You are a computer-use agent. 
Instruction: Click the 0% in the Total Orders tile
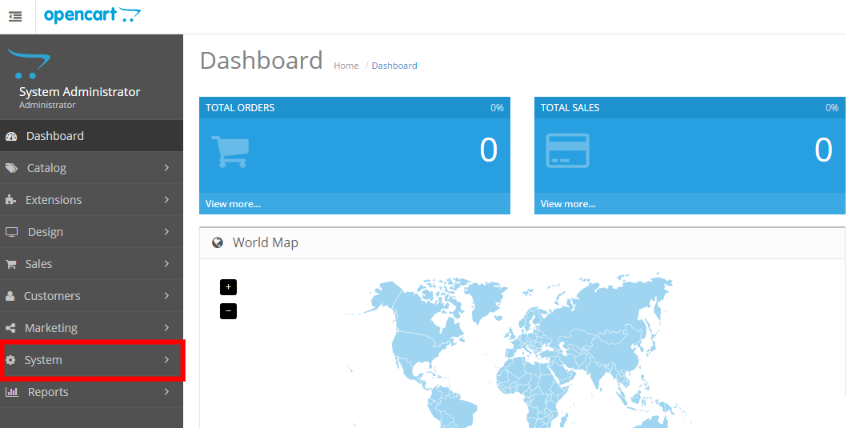tap(497, 108)
